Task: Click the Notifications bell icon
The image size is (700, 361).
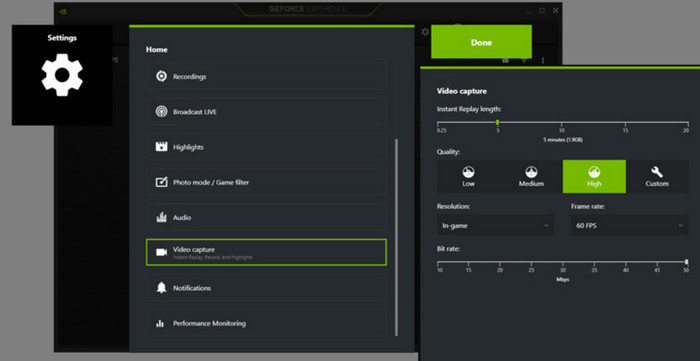Action: (161, 288)
